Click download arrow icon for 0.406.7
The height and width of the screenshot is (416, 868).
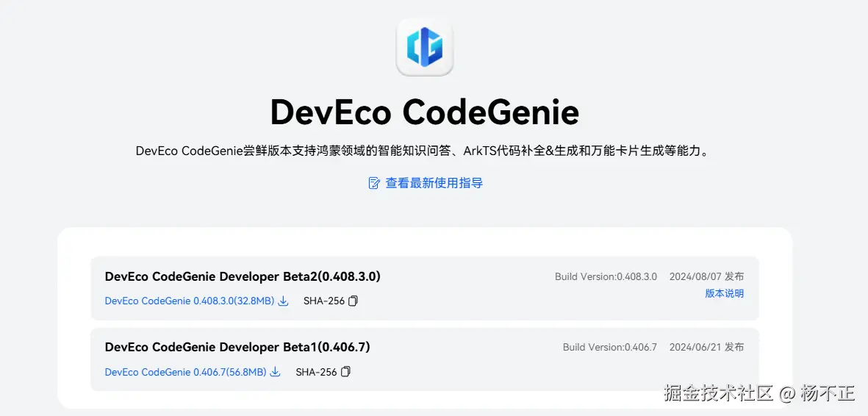click(x=275, y=372)
